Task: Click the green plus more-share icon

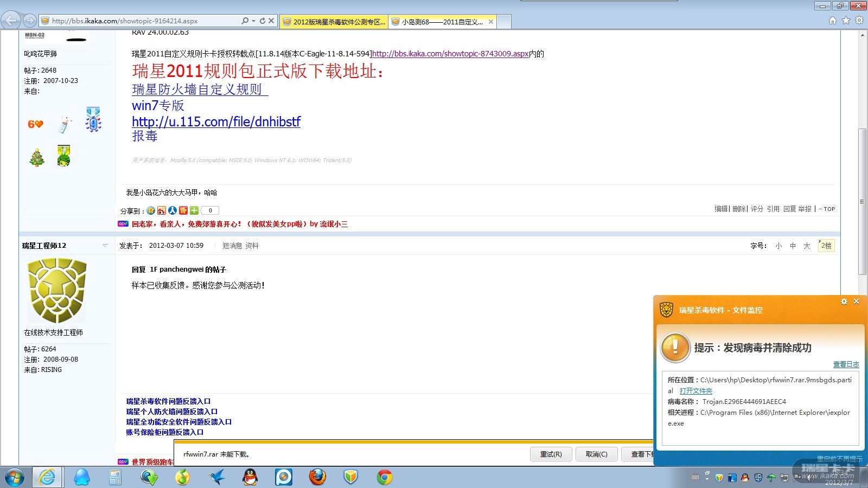Action: (x=194, y=210)
